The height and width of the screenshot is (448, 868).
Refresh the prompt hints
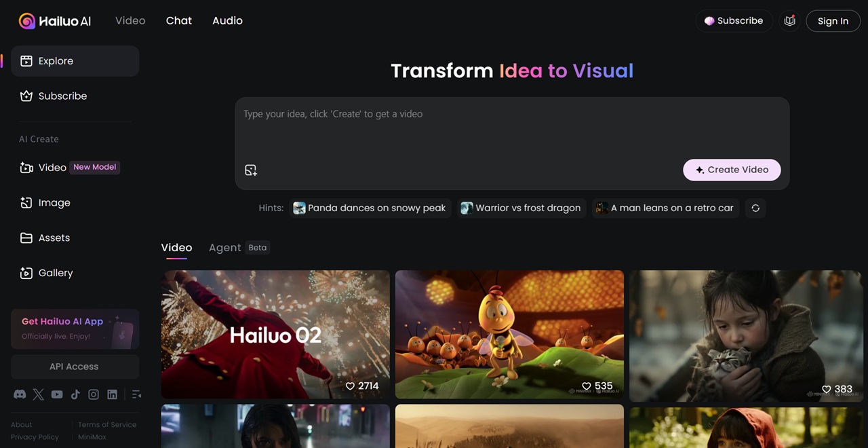[755, 208]
